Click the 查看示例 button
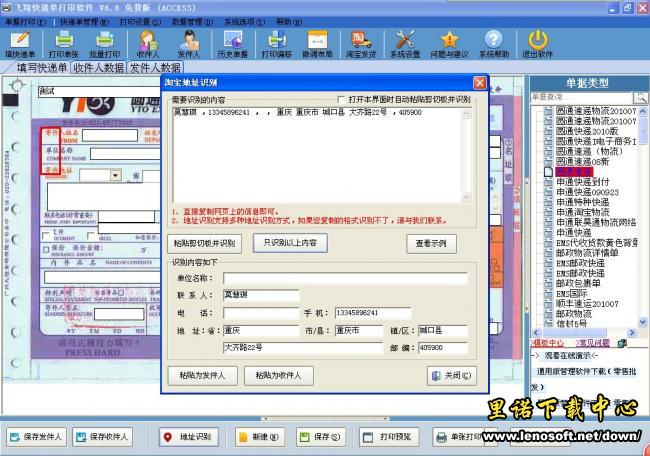This screenshot has width=650, height=456. coord(431,243)
